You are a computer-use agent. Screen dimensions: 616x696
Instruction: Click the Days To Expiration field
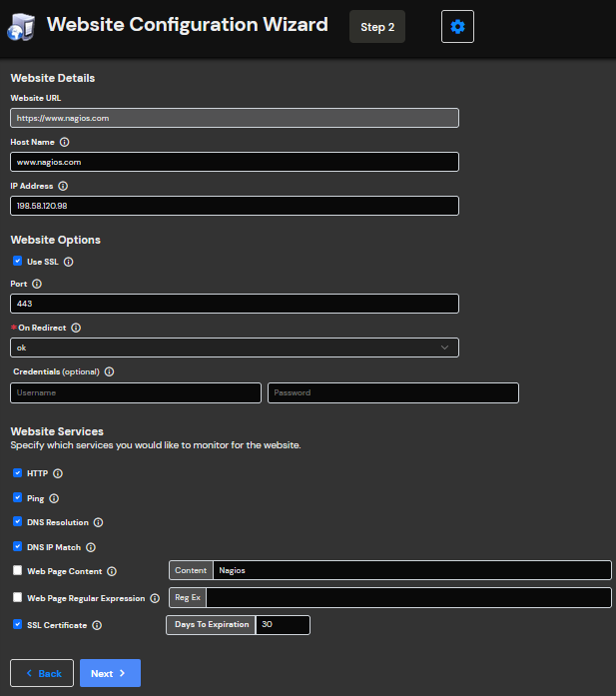click(283, 625)
